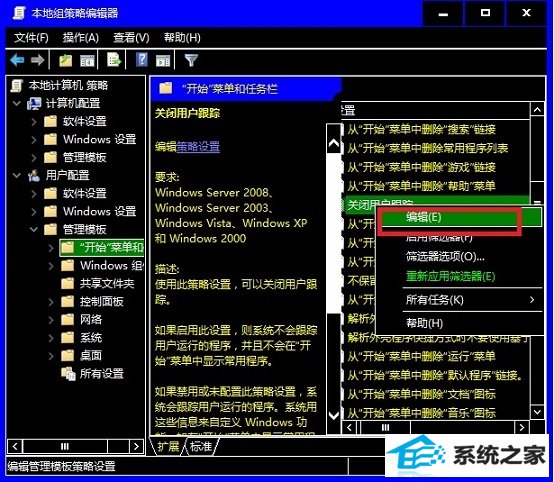554x482 pixels.
Task: Click the tree pane horizontal scroll right arrow
Action: [x=136, y=446]
